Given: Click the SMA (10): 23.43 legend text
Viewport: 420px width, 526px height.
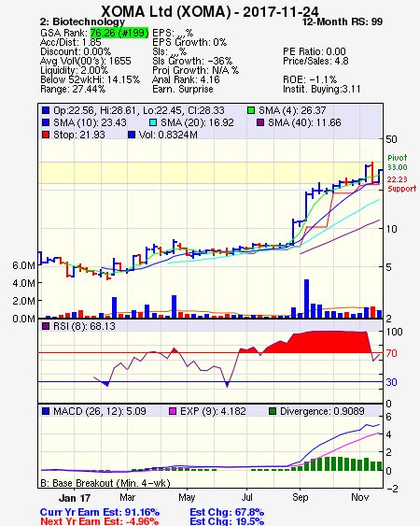Looking at the screenshot, I should pyautogui.click(x=90, y=122).
